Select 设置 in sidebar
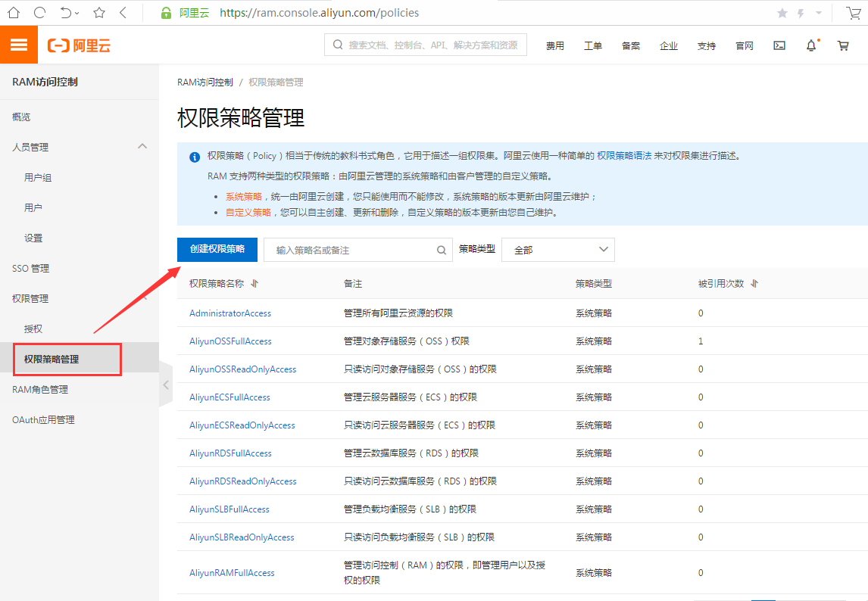The width and height of the screenshot is (868, 601). pos(33,238)
